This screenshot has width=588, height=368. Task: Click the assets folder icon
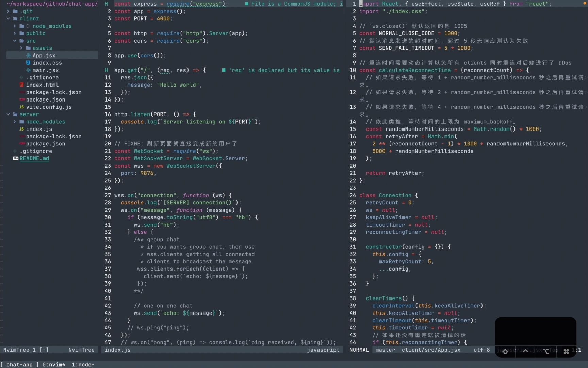pos(28,48)
